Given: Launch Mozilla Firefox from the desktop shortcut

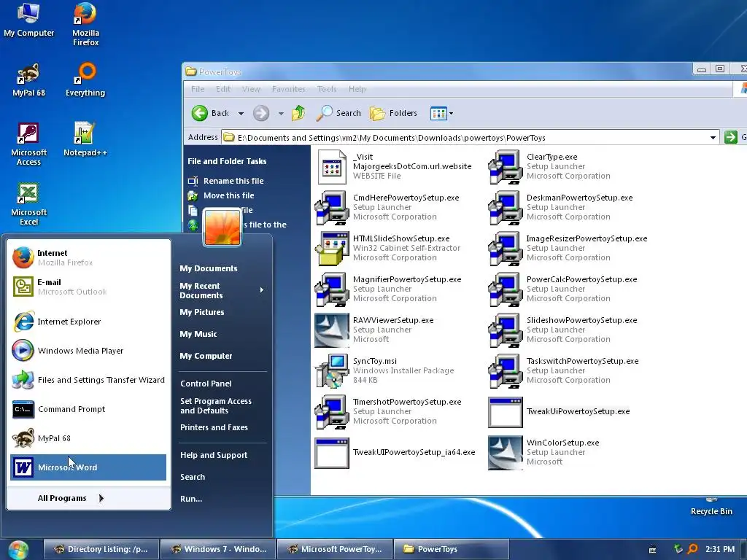Looking at the screenshot, I should [x=86, y=24].
